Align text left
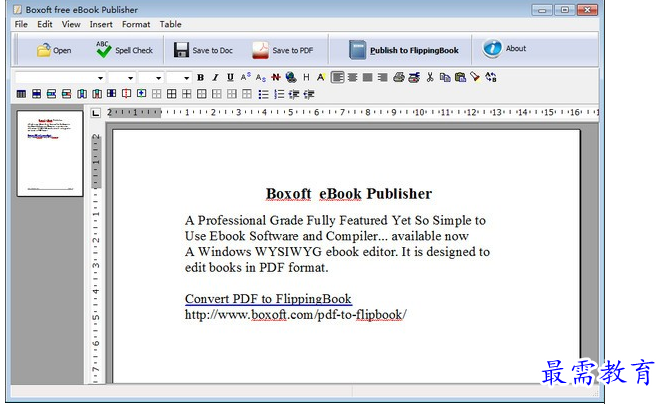 (337, 77)
